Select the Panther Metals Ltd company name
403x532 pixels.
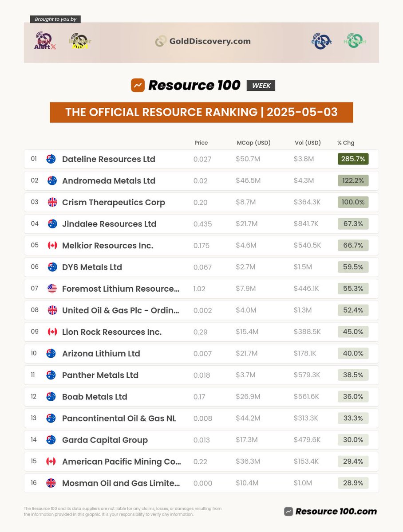pyautogui.click(x=100, y=376)
